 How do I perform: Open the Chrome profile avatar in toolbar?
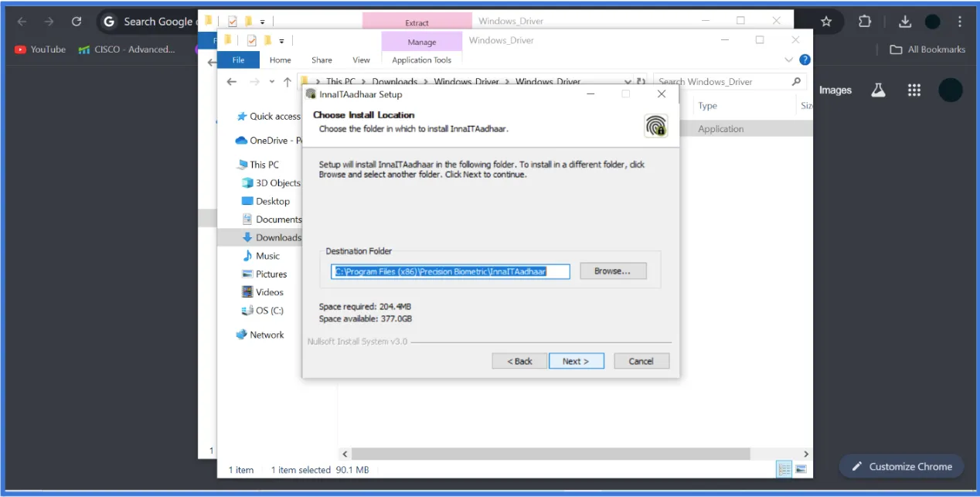(x=933, y=22)
